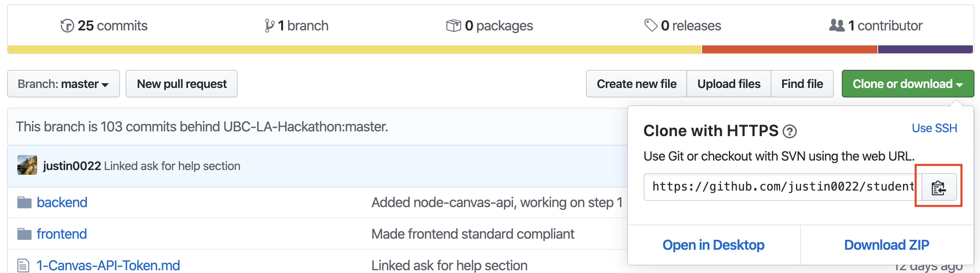Open the frontend folder link

tap(62, 234)
